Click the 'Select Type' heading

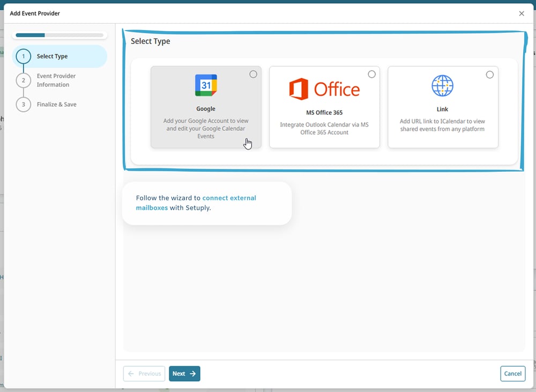151,41
